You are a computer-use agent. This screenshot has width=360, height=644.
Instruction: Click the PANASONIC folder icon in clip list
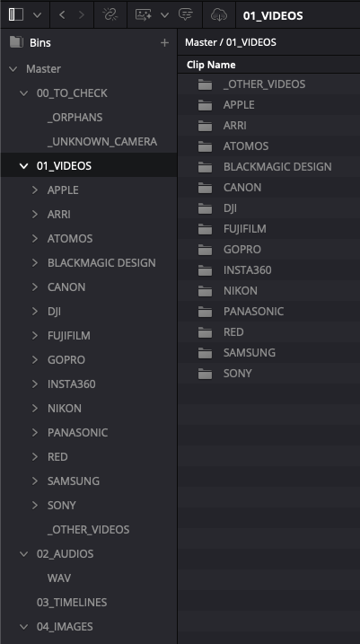tap(206, 312)
